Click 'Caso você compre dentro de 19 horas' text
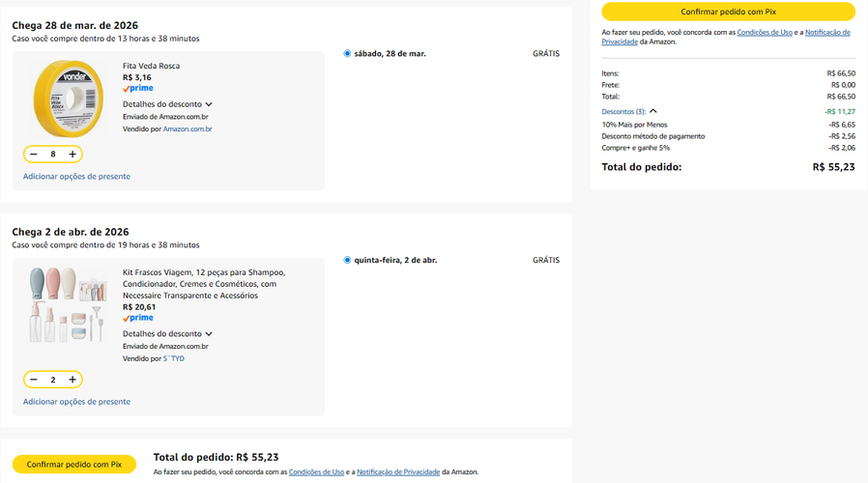868x483 pixels. pyautogui.click(x=105, y=245)
